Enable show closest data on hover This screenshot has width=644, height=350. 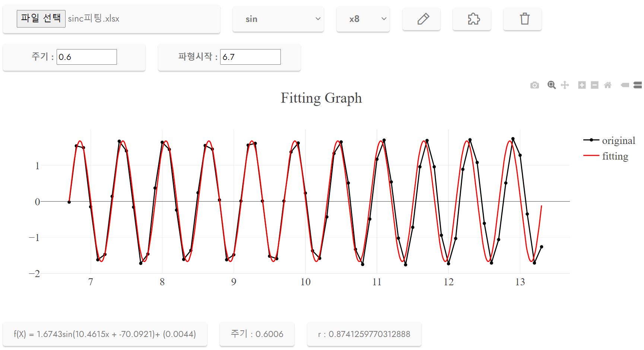(625, 85)
